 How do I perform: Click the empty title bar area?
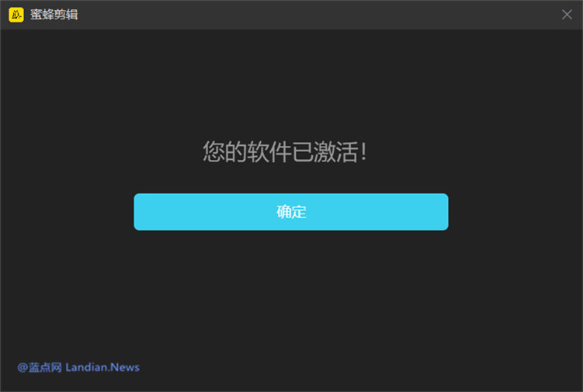pyautogui.click(x=311, y=15)
